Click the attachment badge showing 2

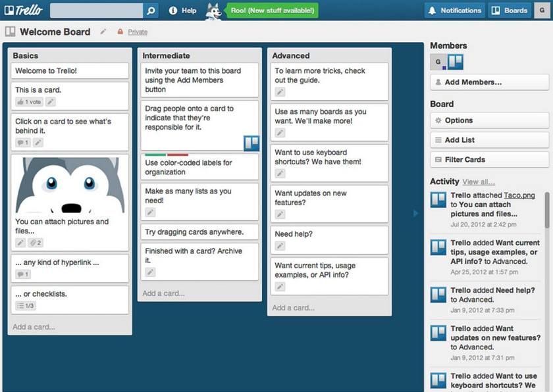[x=36, y=243]
